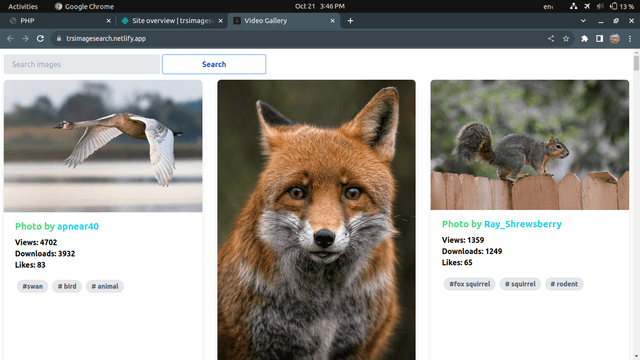Minimize the Chrome window
This screenshot has width=640, height=360.
pyautogui.click(x=601, y=21)
